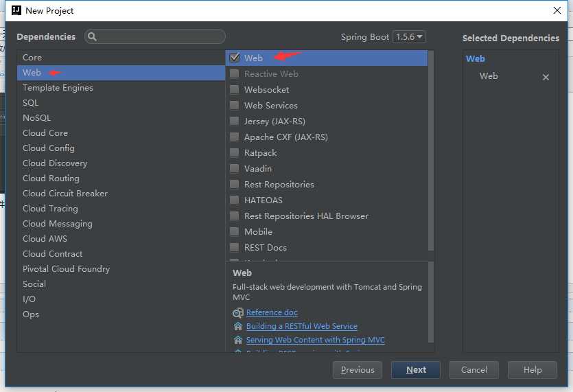Click the dependency list vertical scrollbar
The height and width of the screenshot is (392, 573).
pos(430,150)
